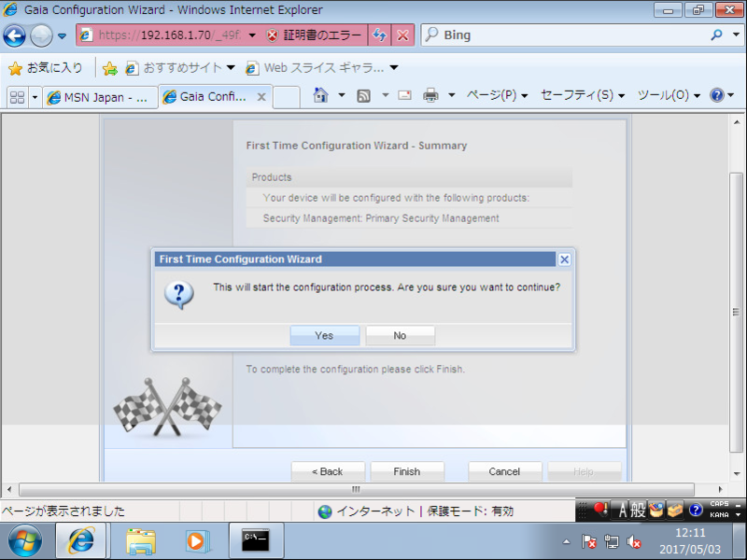Close the Gaia Confi... tab
The image size is (747, 560).
(x=261, y=97)
